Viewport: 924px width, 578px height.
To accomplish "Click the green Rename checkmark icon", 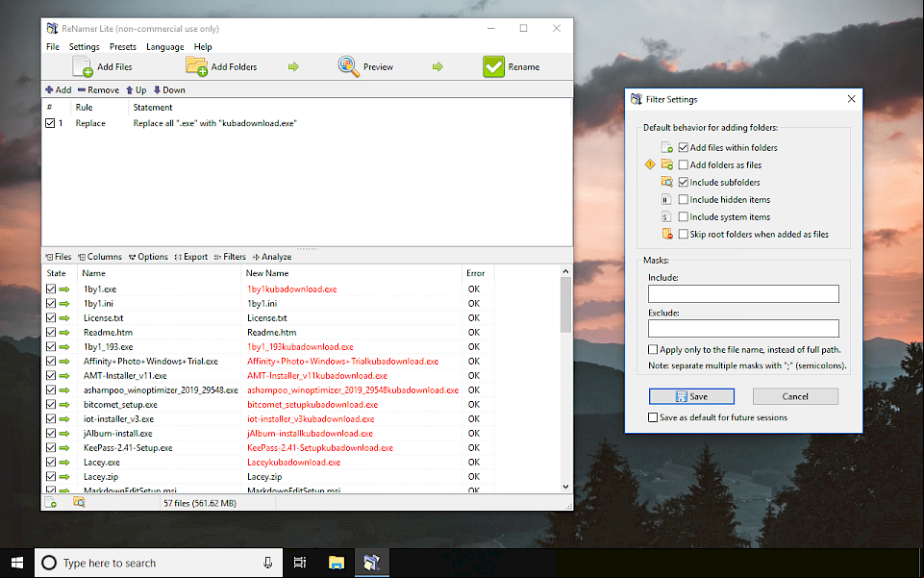I will click(x=493, y=66).
